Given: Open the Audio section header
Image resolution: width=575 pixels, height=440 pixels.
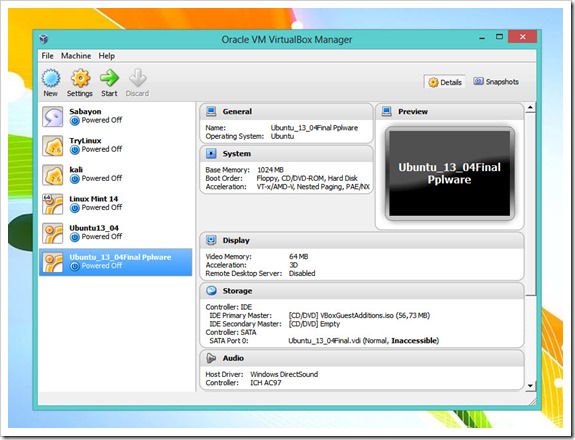Looking at the screenshot, I should pos(362,358).
